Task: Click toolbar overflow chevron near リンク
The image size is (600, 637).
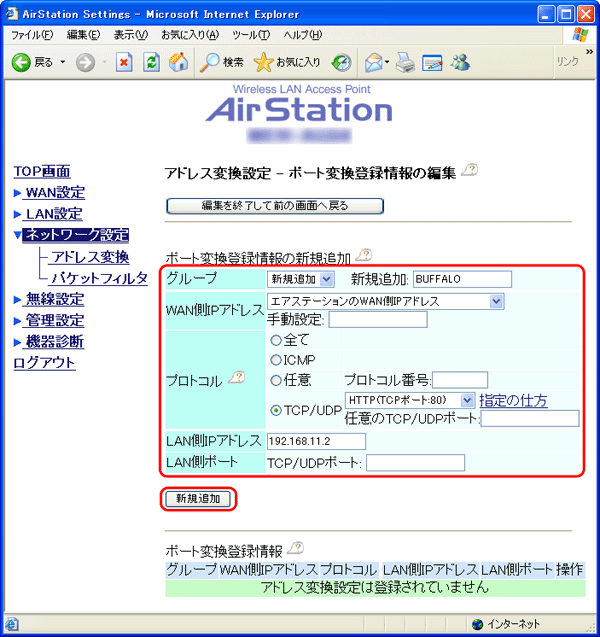Action: click(x=589, y=52)
